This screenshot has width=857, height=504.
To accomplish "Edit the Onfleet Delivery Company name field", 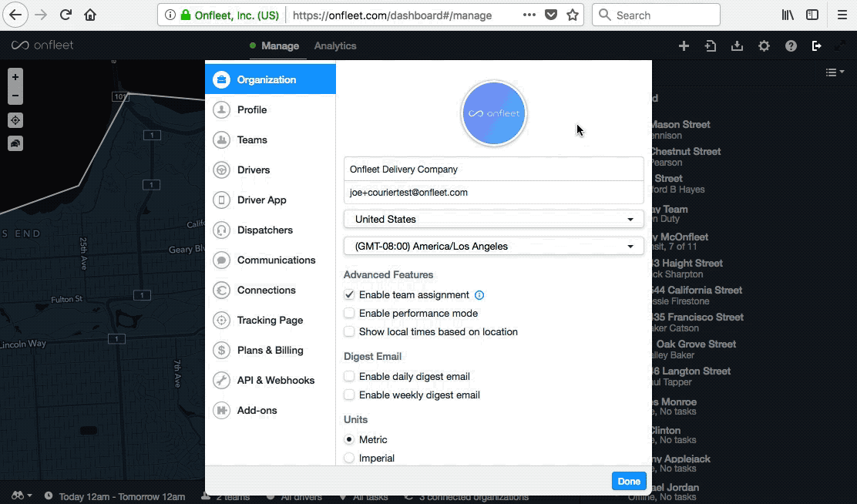I will [x=493, y=170].
